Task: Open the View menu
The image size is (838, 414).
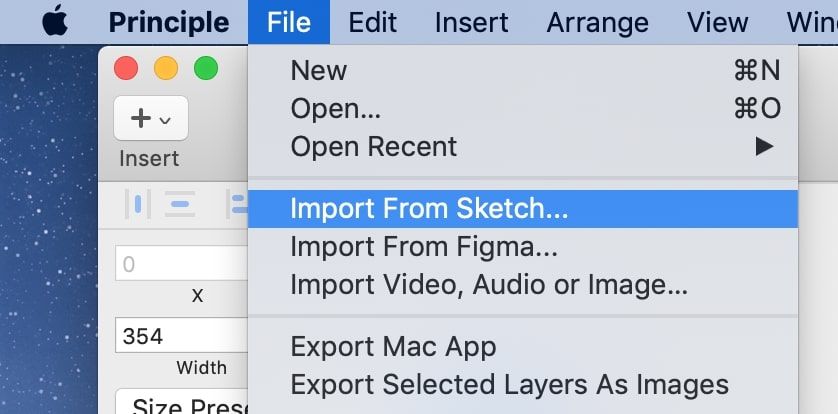Action: [718, 21]
